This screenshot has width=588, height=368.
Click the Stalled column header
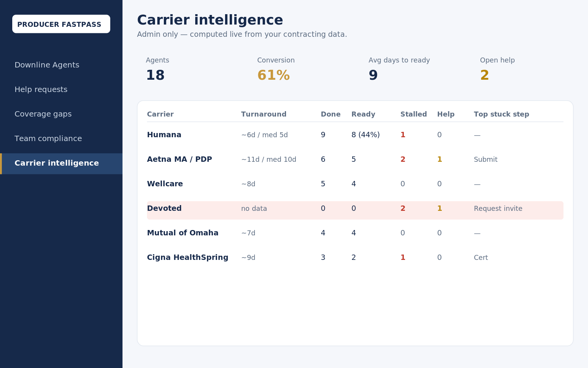413,114
